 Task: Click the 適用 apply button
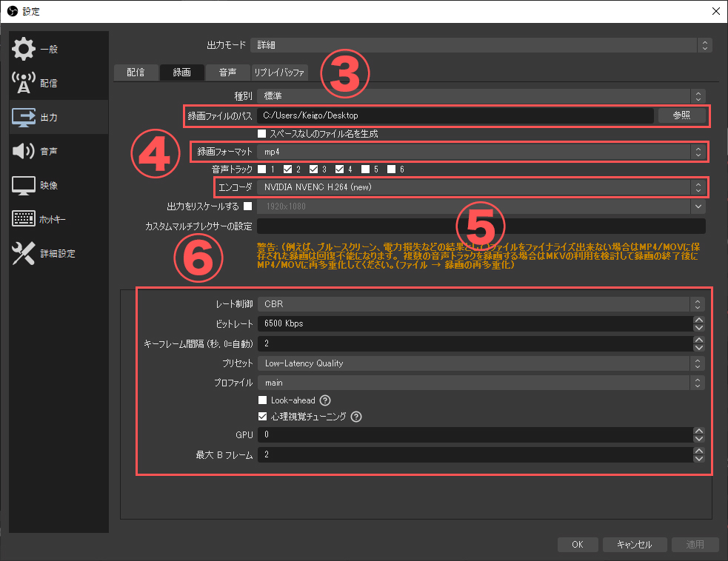(695, 544)
